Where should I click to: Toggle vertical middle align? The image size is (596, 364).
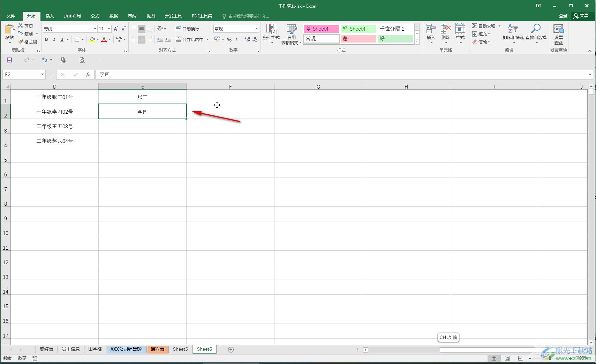point(142,29)
